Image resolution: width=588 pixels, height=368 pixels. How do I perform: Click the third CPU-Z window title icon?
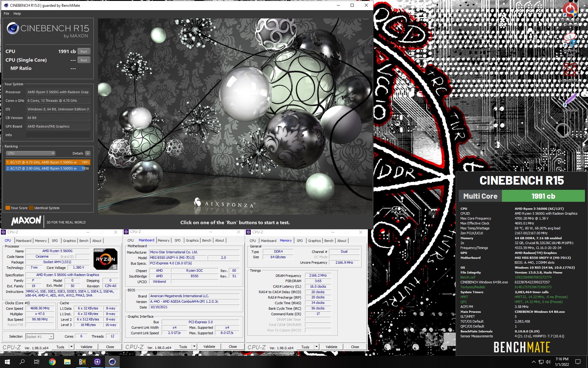[249, 232]
